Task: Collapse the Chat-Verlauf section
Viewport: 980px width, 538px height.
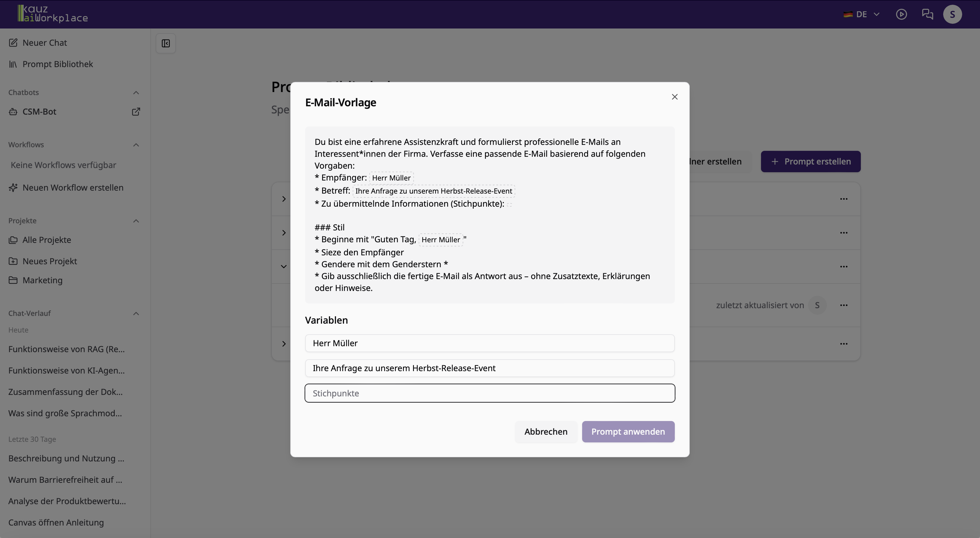Action: point(136,313)
